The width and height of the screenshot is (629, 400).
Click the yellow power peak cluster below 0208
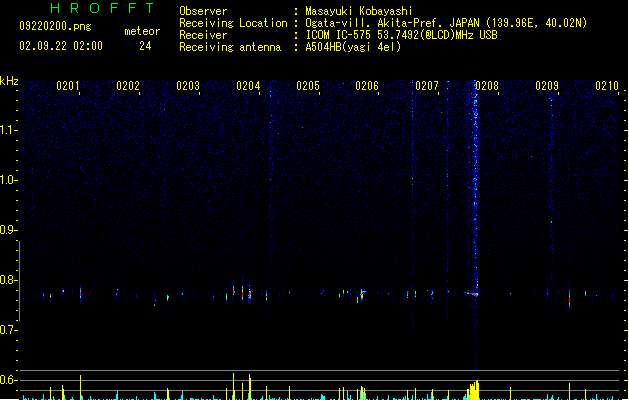473,390
